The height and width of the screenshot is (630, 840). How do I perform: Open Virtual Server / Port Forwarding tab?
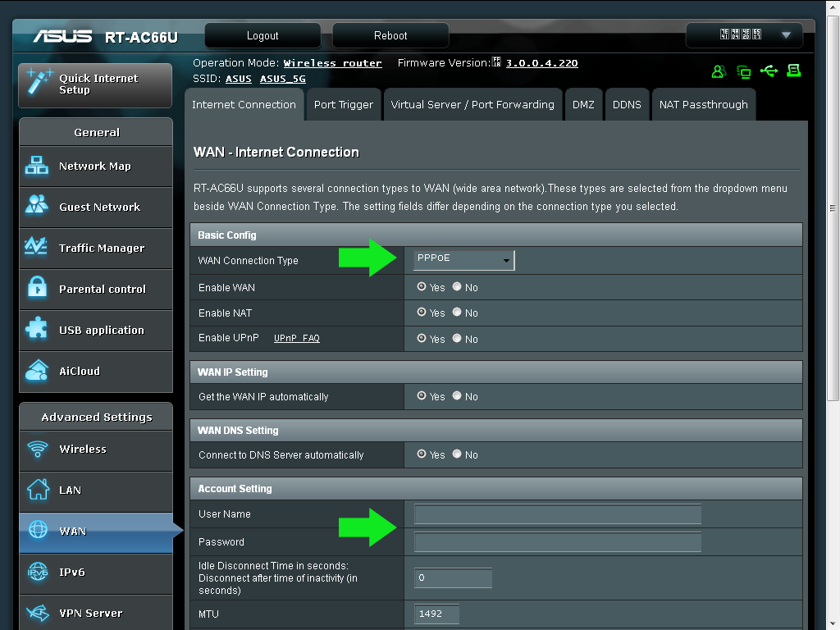(472, 104)
